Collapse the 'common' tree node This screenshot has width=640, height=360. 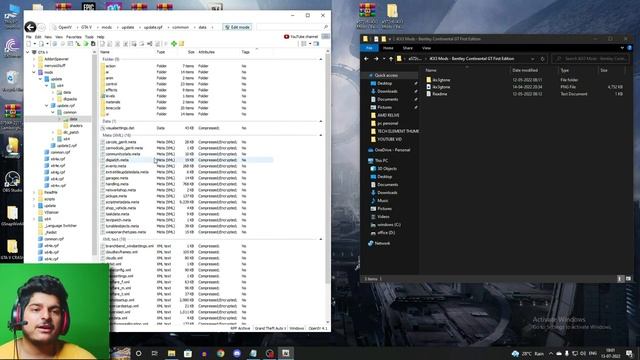click(x=53, y=112)
